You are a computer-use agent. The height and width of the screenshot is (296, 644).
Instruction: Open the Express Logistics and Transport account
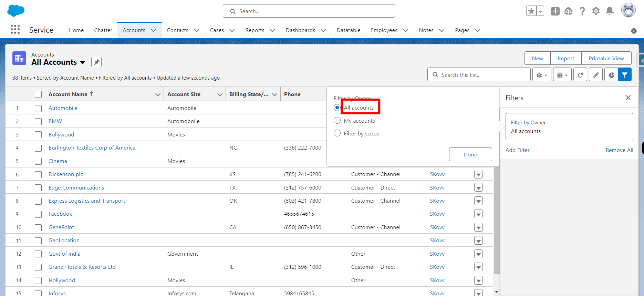(87, 201)
